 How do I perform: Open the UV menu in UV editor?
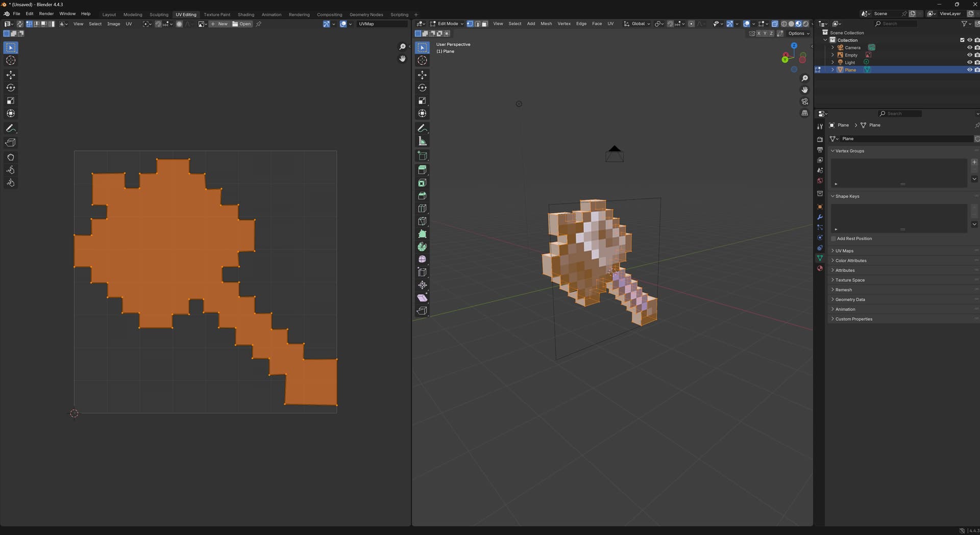coord(129,24)
